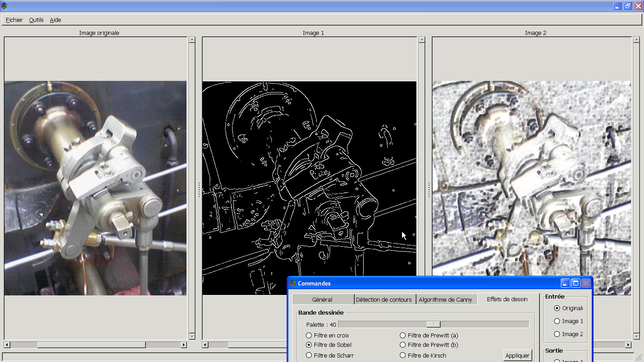Screen dimensions: 644x362
Task: Click the 'Image originale' panel label
Action: (99, 33)
